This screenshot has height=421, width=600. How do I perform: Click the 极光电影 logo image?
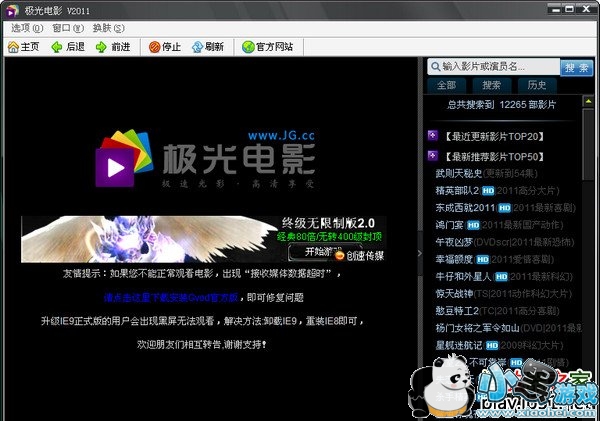click(x=205, y=158)
